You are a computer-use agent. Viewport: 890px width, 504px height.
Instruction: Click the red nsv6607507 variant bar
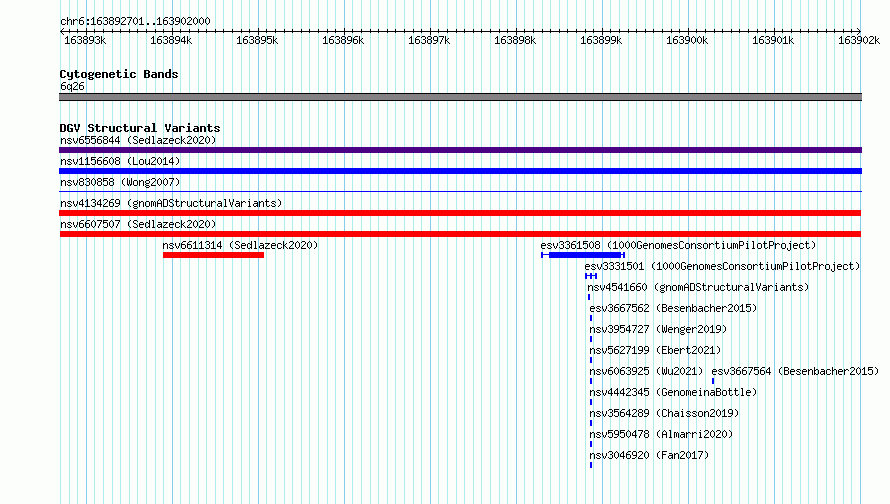pos(460,234)
